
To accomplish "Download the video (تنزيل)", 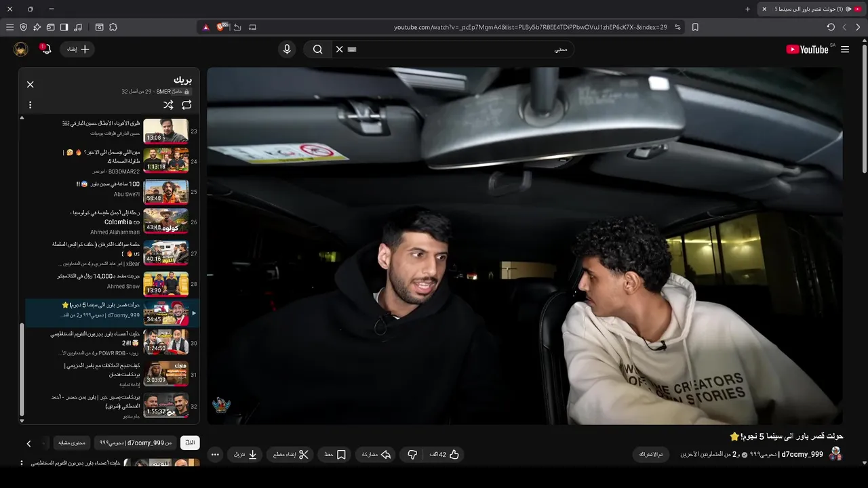I will 245,455.
